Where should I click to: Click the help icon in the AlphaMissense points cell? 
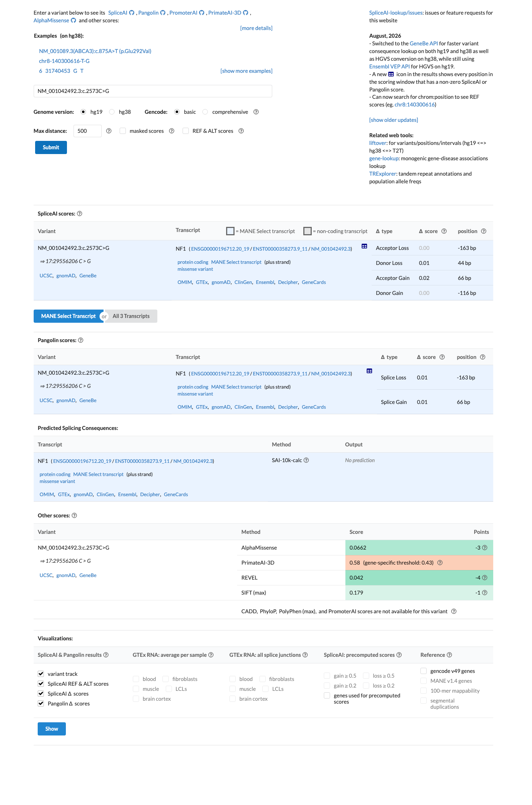coord(485,548)
